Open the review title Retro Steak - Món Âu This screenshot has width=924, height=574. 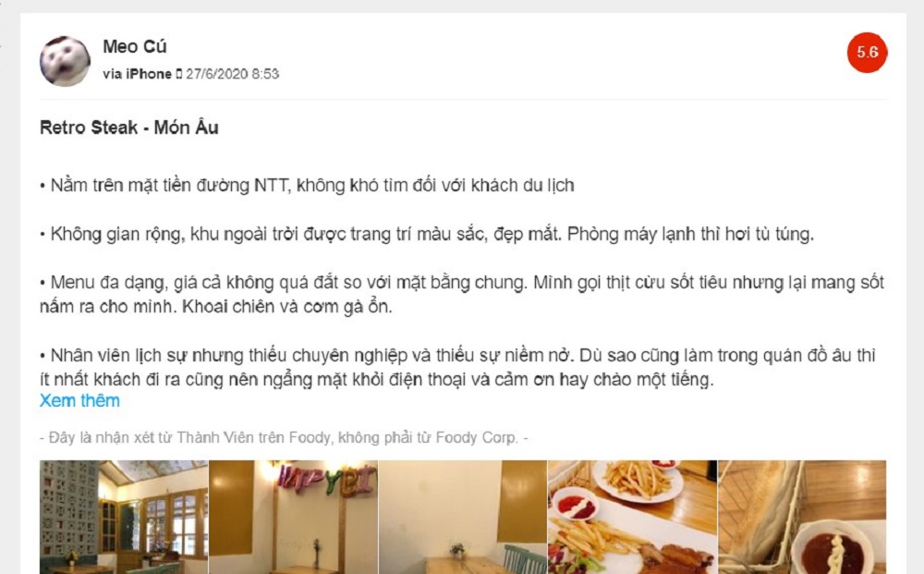tap(129, 128)
